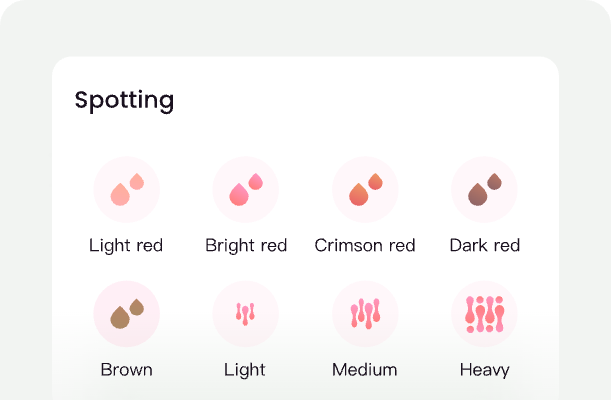The width and height of the screenshot is (611, 400).
Task: Click the "Spotting" section heading
Action: coord(124,100)
